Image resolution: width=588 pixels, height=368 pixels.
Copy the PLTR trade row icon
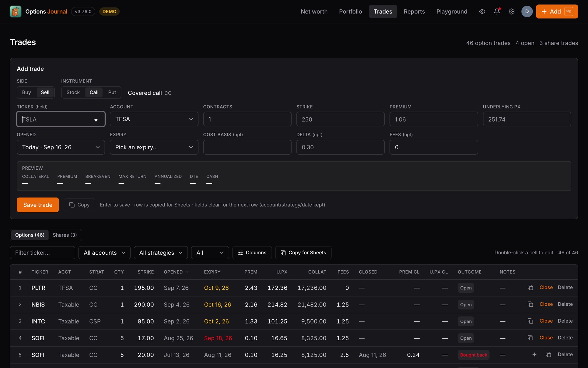click(x=530, y=287)
